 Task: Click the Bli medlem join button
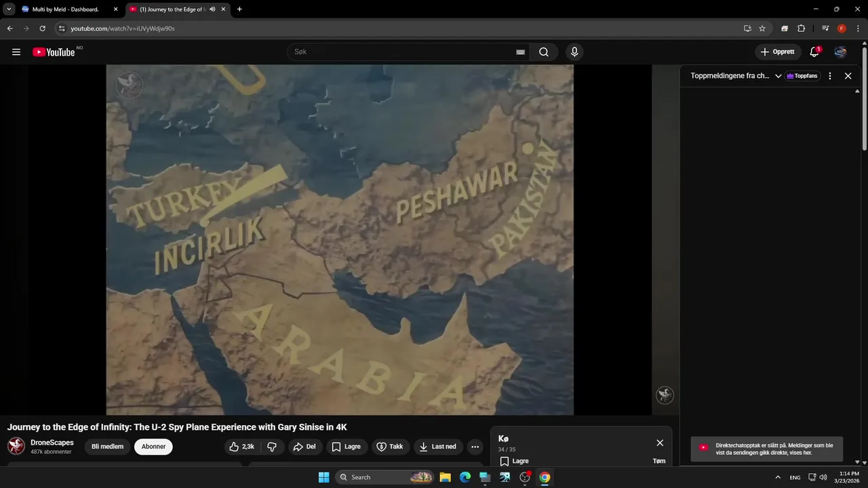107,447
